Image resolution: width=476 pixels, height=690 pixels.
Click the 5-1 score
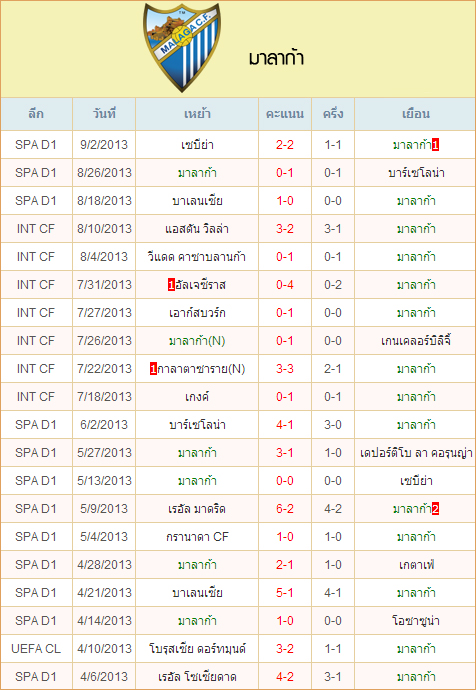pos(285,593)
